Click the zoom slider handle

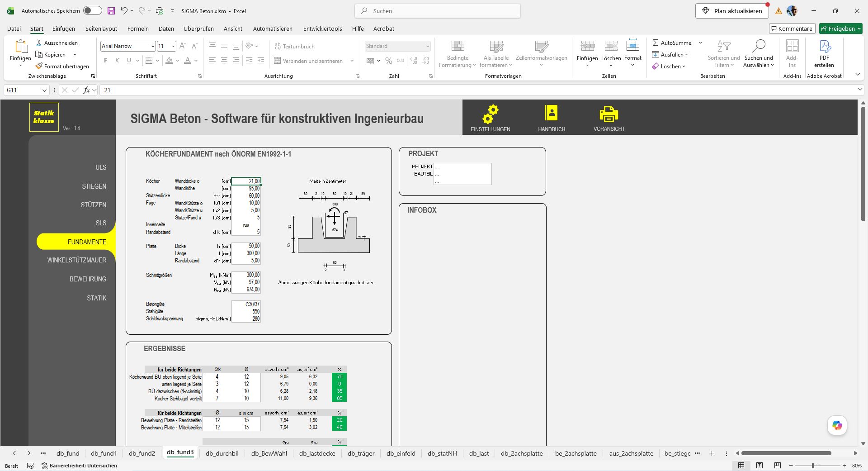tap(813, 466)
